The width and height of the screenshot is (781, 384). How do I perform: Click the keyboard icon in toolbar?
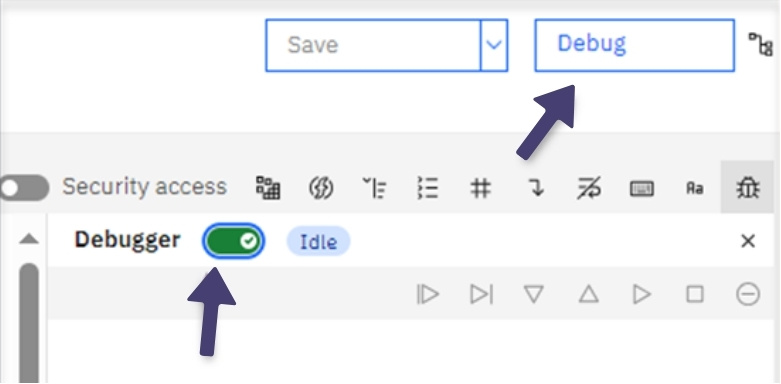pyautogui.click(x=642, y=188)
